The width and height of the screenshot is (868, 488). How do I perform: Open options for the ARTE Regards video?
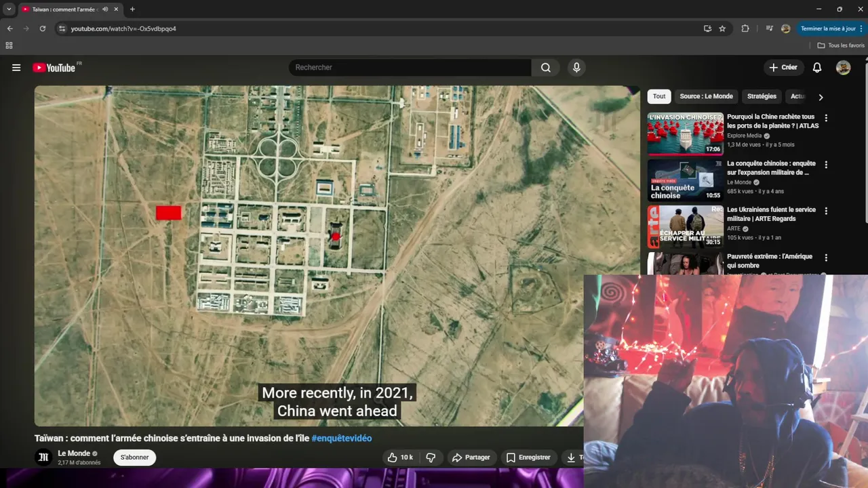tap(826, 211)
